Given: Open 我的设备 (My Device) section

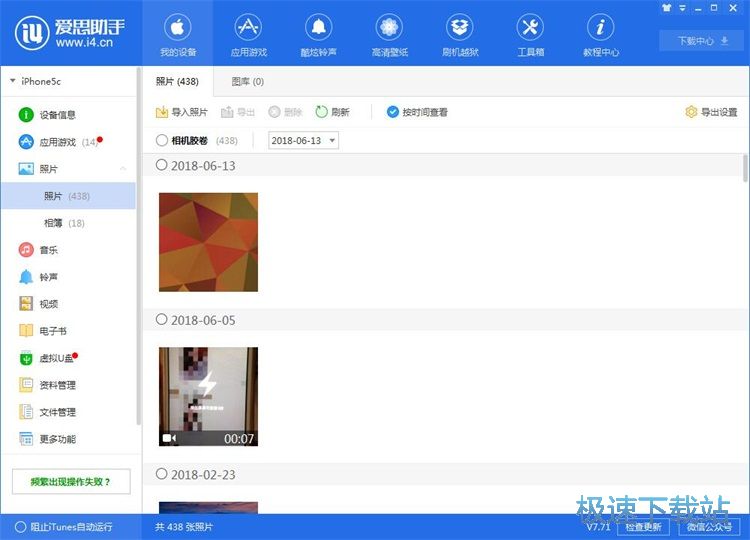Looking at the screenshot, I should (177, 34).
